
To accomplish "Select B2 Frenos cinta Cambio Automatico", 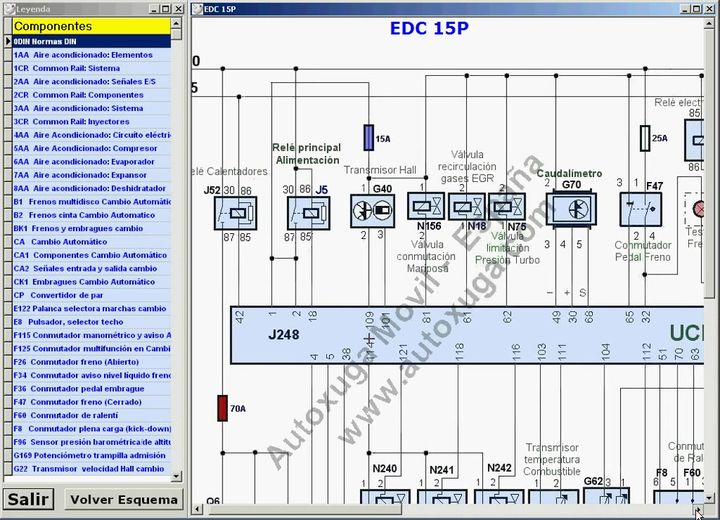I will (92, 215).
